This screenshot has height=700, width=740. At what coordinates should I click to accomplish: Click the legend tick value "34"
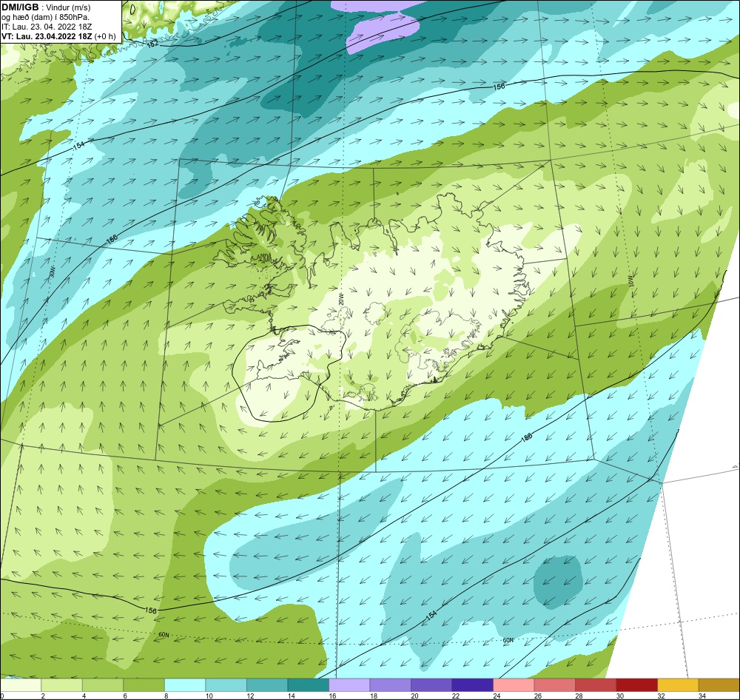click(702, 696)
